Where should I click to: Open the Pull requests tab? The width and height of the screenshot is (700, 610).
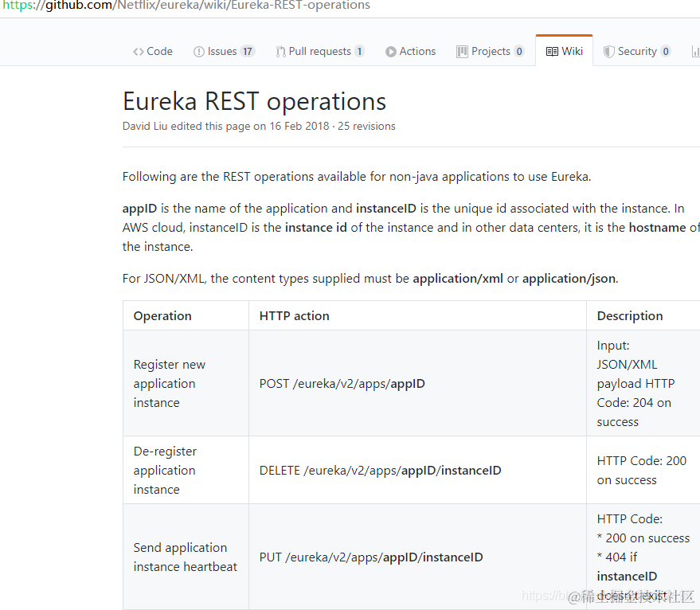(319, 51)
